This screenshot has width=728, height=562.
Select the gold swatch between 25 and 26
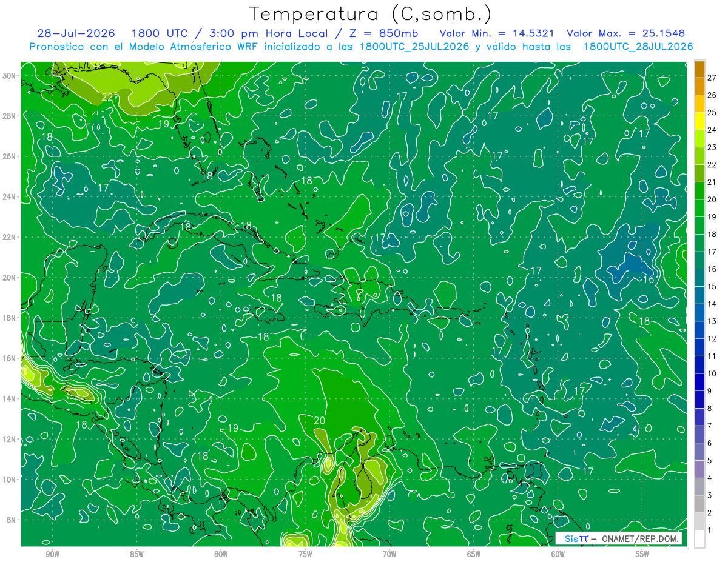point(699,104)
